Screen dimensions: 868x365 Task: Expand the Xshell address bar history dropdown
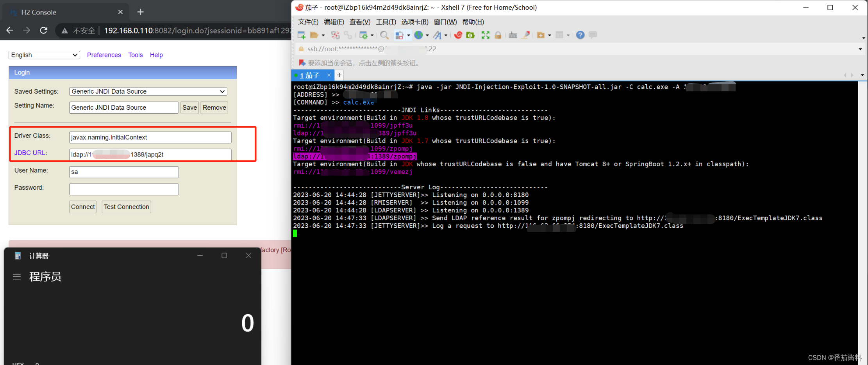point(860,49)
